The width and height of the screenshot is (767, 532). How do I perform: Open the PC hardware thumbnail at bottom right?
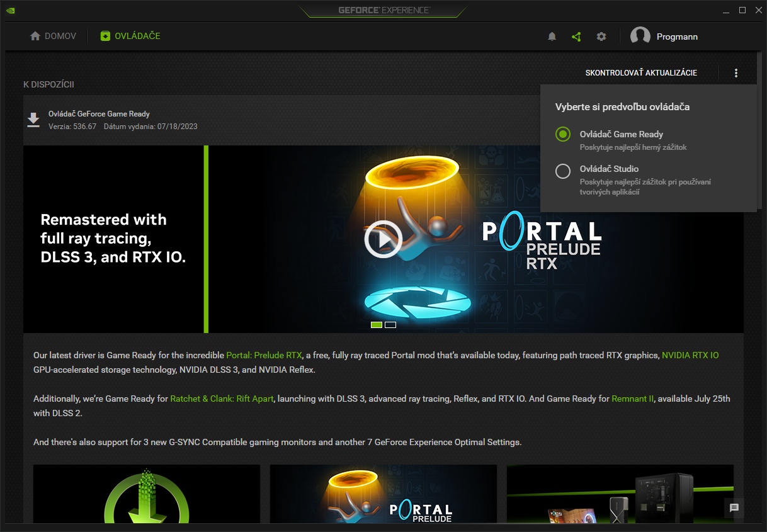coord(620,494)
